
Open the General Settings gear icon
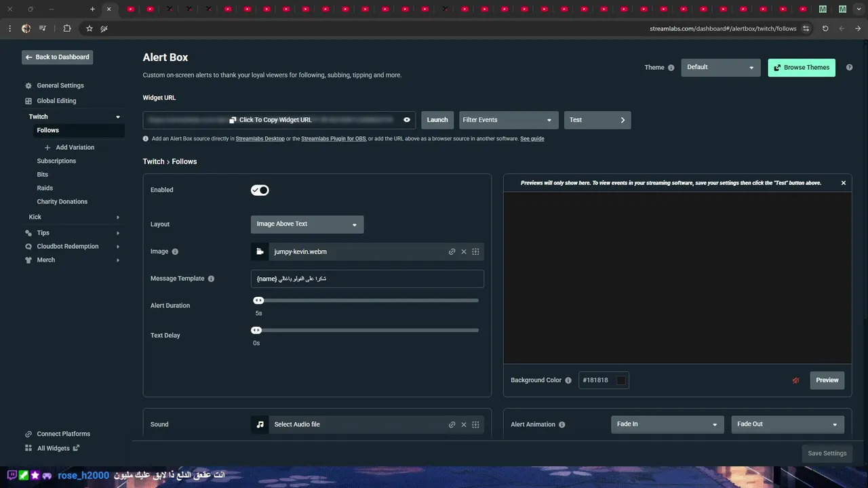pos(28,86)
